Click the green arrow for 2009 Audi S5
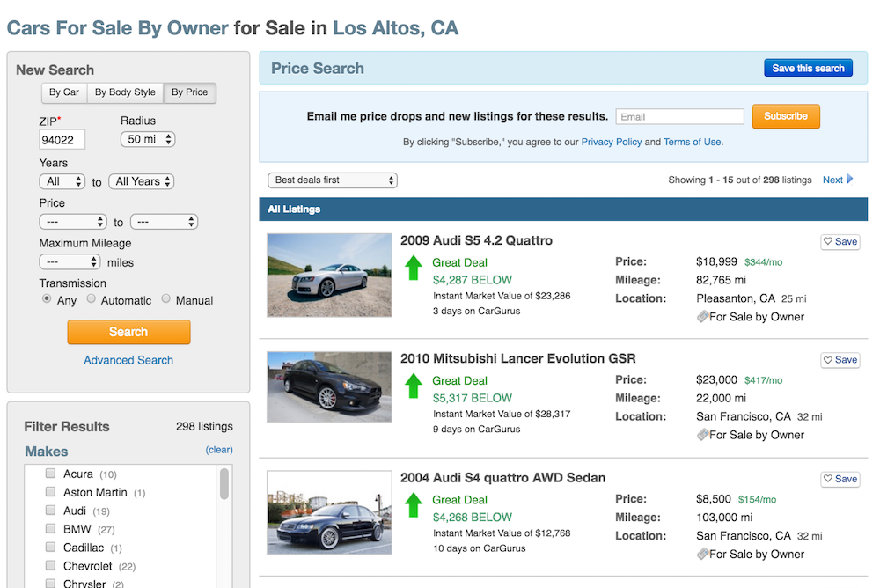 click(x=414, y=268)
